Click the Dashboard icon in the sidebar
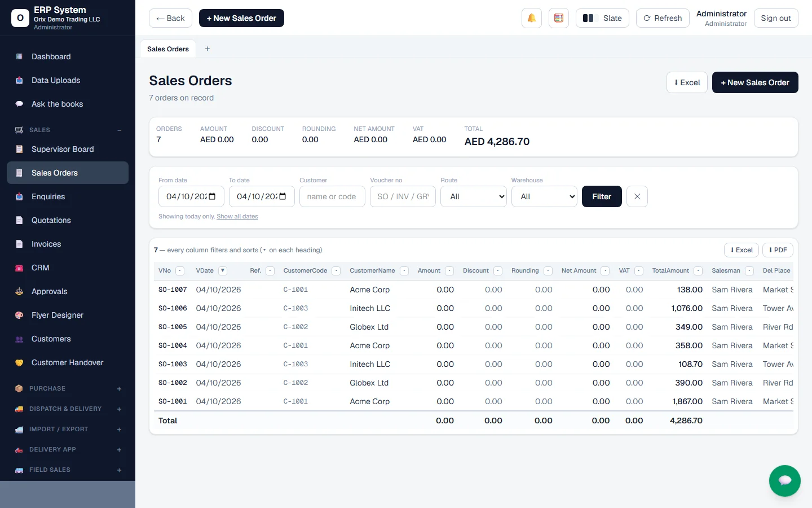The width and height of the screenshot is (812, 508). pos(19,56)
